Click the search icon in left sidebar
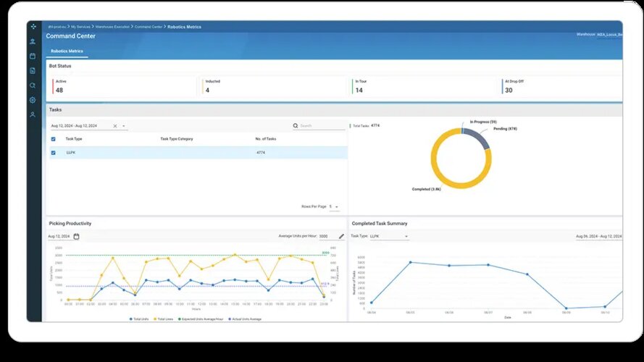The width and height of the screenshot is (644, 362). click(33, 85)
